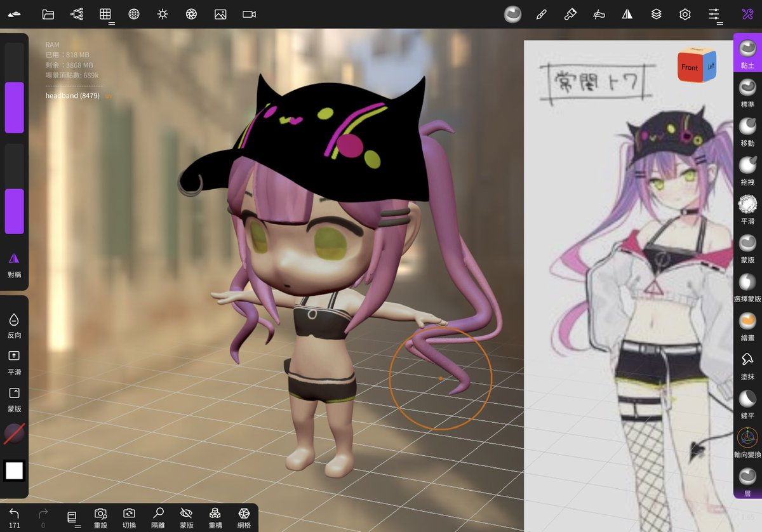This screenshot has height=532, width=762.
Task: Toggle 蒙版 mask shortcut on left panel
Action: (14, 398)
